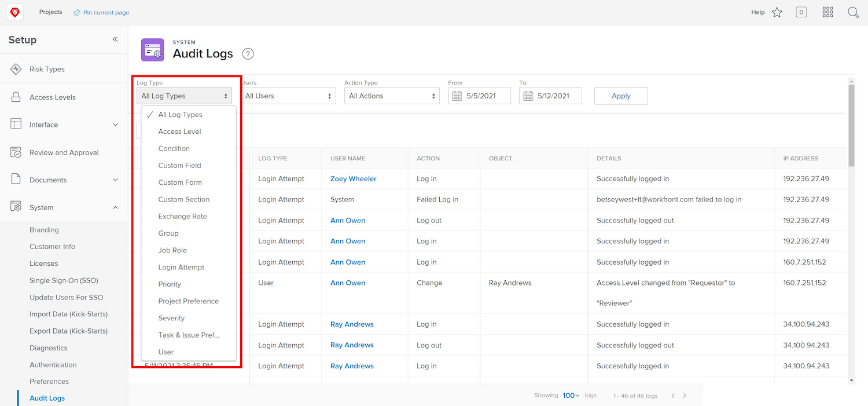Open Ann Owen's user profile link
The width and height of the screenshot is (868, 406).
point(347,220)
